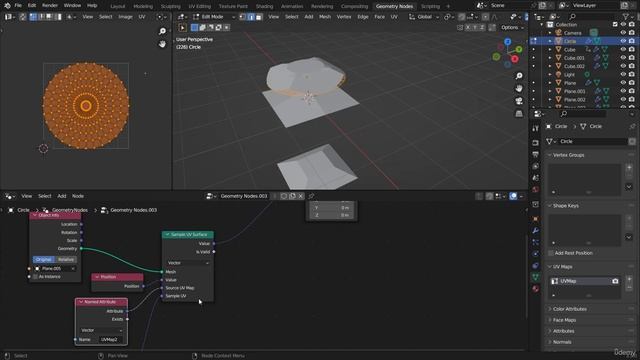Screen dimensions: 640x360
Task: Click pan hand icon in UV editor
Action: (x=162, y=44)
